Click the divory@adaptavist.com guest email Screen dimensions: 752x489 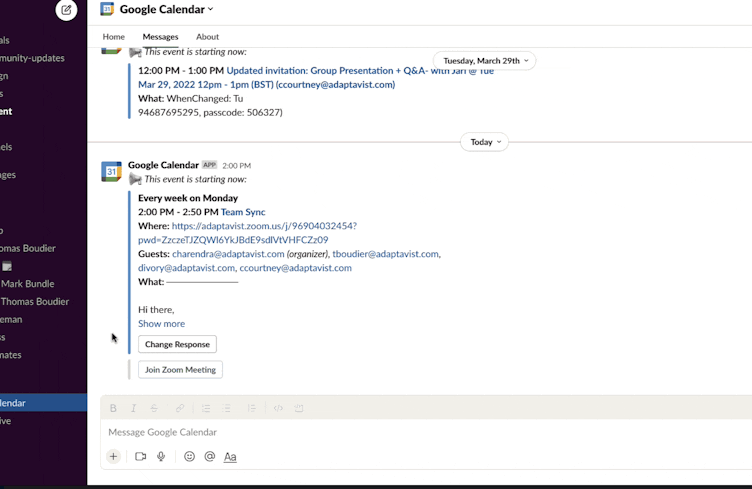click(x=187, y=268)
